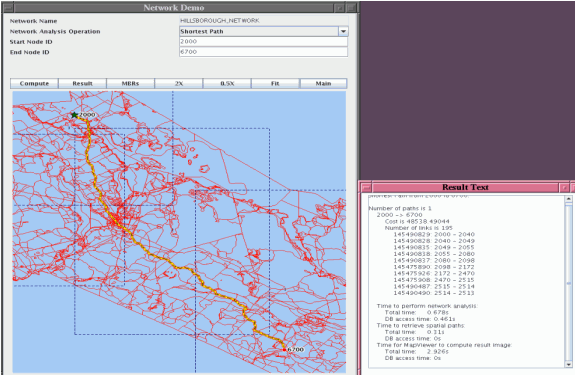
Task: Click the green star start marker on map
Action: click(x=74, y=115)
